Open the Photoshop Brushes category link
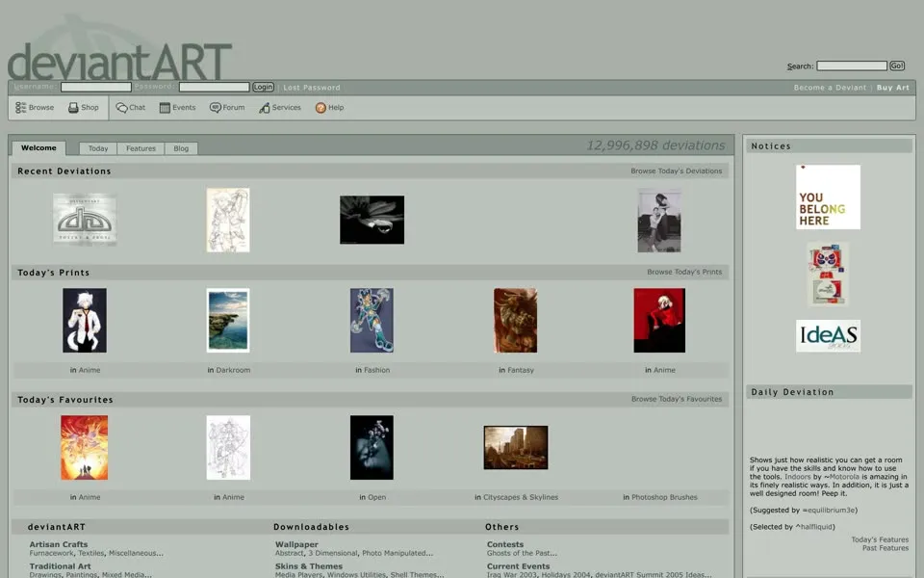 click(664, 498)
